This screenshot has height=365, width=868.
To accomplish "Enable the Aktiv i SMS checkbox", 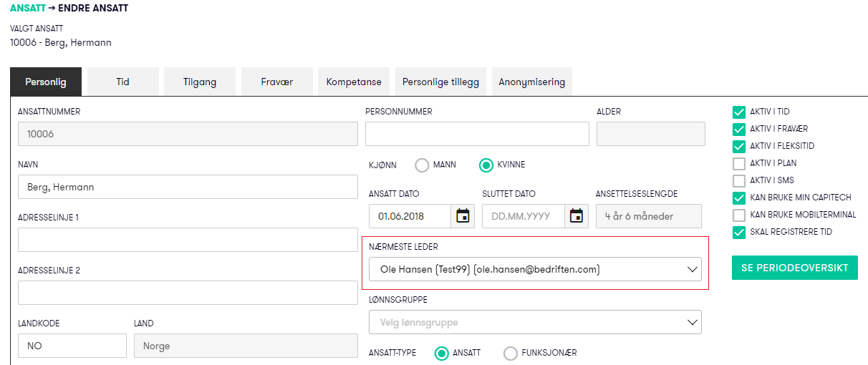I will pyautogui.click(x=739, y=180).
